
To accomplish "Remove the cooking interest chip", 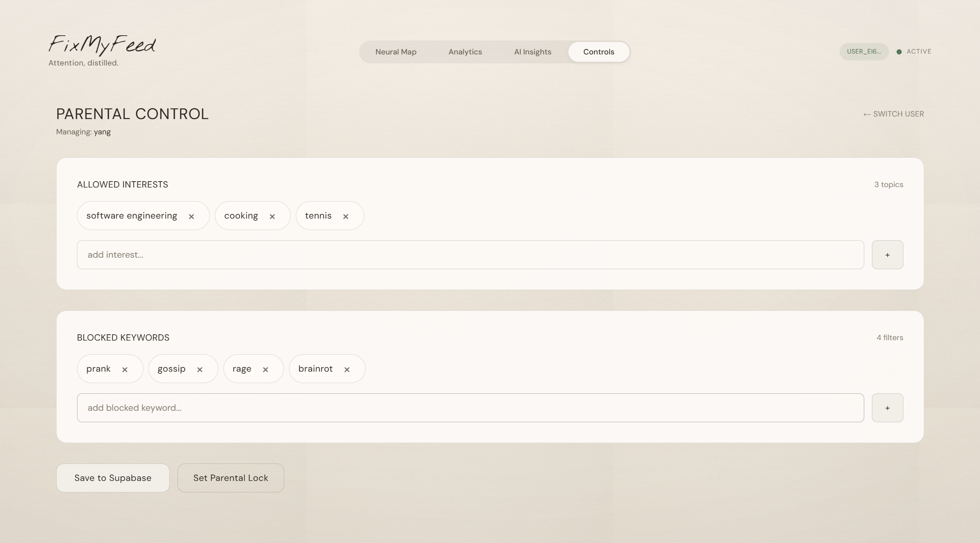I will (x=272, y=216).
